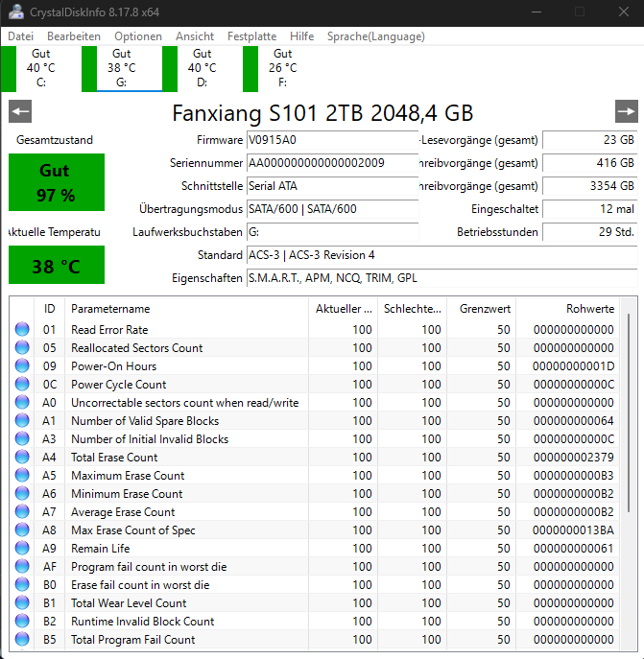Screen dimensions: 644x659
Task: Click the ID column header
Action: [x=49, y=309]
